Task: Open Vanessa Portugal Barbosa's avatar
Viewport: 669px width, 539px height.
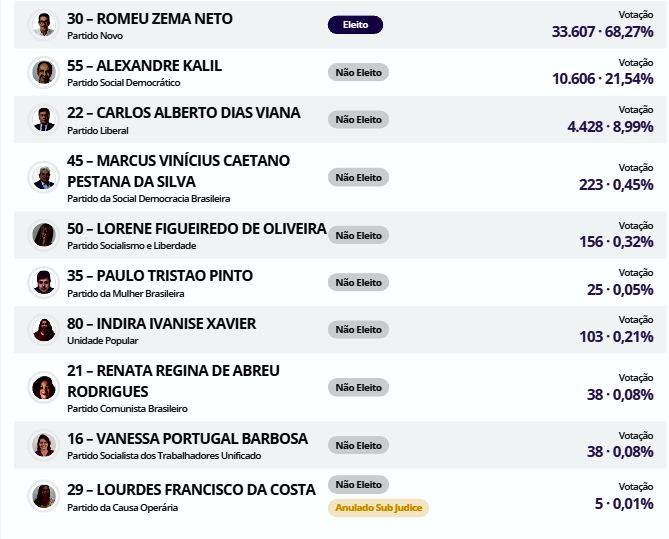Action: [x=44, y=445]
